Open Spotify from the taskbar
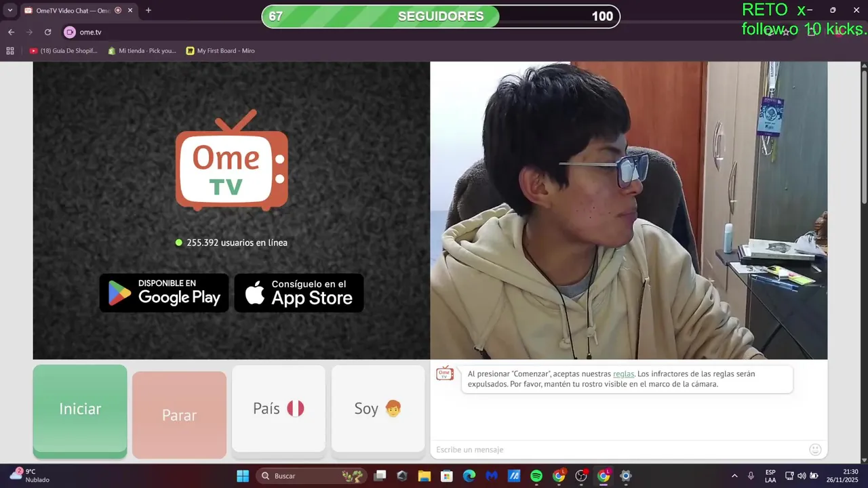Image resolution: width=868 pixels, height=488 pixels. click(x=536, y=476)
